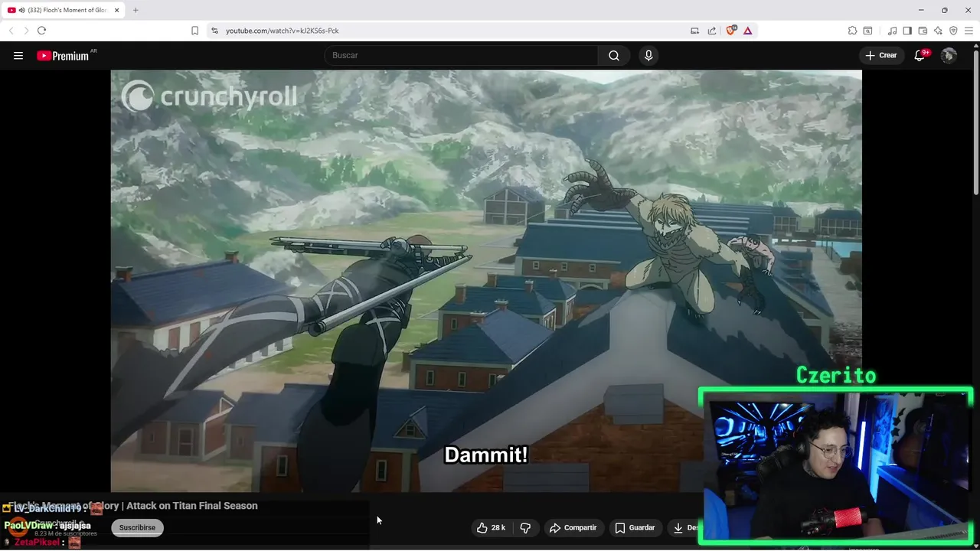Viewport: 980px width, 551px height.
Task: Open the tab search icon
Action: tap(867, 31)
